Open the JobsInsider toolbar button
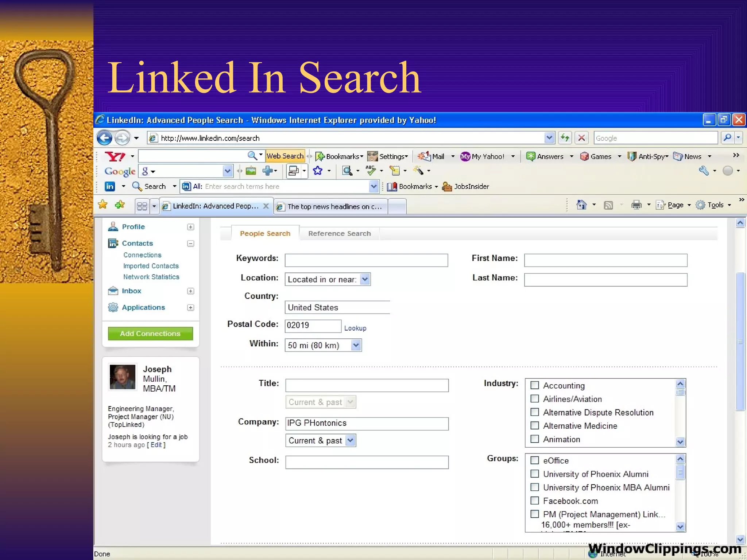Viewport: 747px width, 560px height. (x=465, y=186)
